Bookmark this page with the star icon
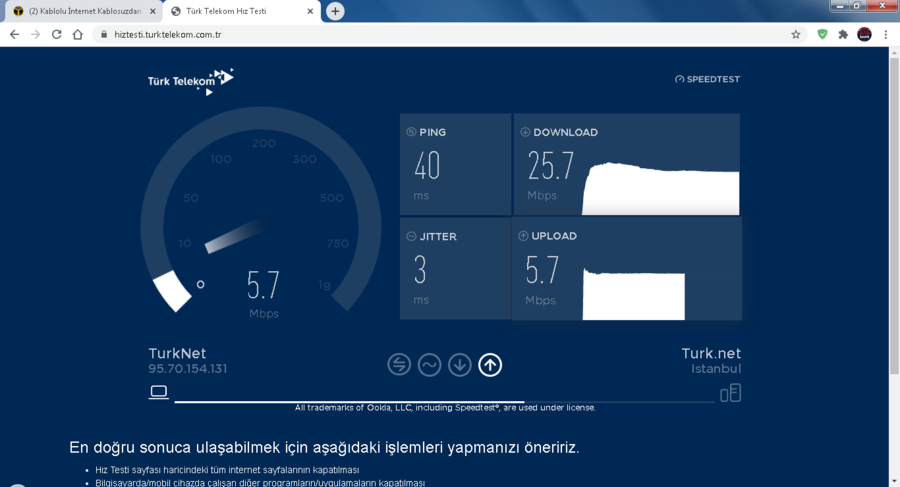Image resolution: width=900 pixels, height=487 pixels. point(796,34)
